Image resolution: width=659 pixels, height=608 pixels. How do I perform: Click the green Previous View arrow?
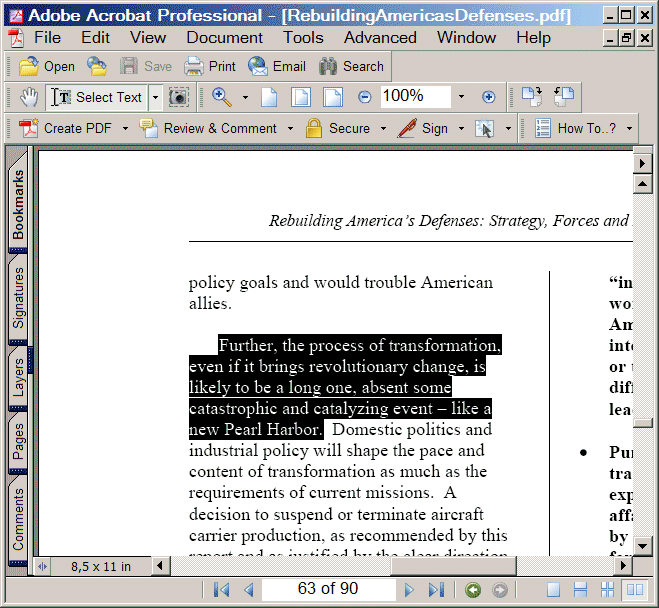pos(473,590)
